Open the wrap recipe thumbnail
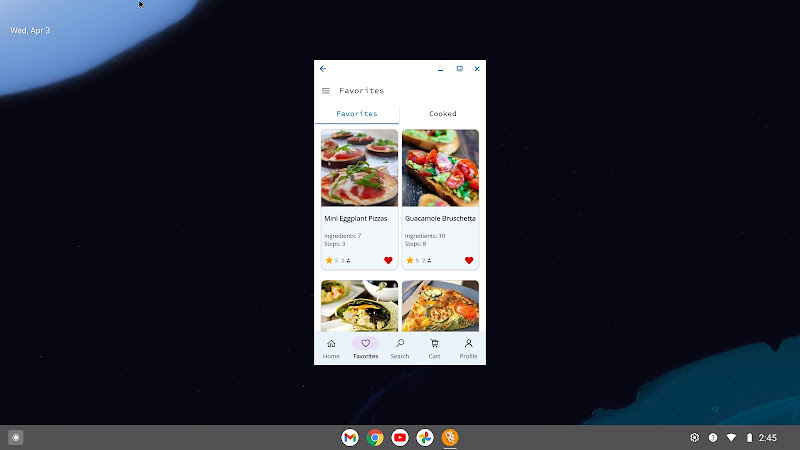 359,306
